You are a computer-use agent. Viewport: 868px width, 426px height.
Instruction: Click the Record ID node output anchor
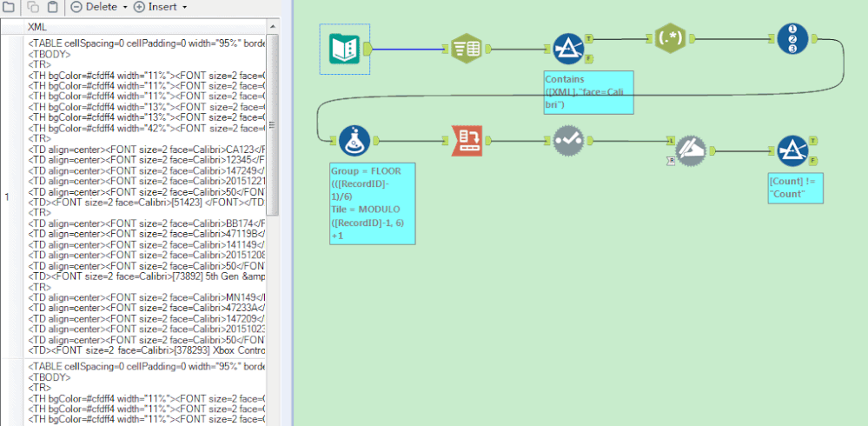coord(814,38)
